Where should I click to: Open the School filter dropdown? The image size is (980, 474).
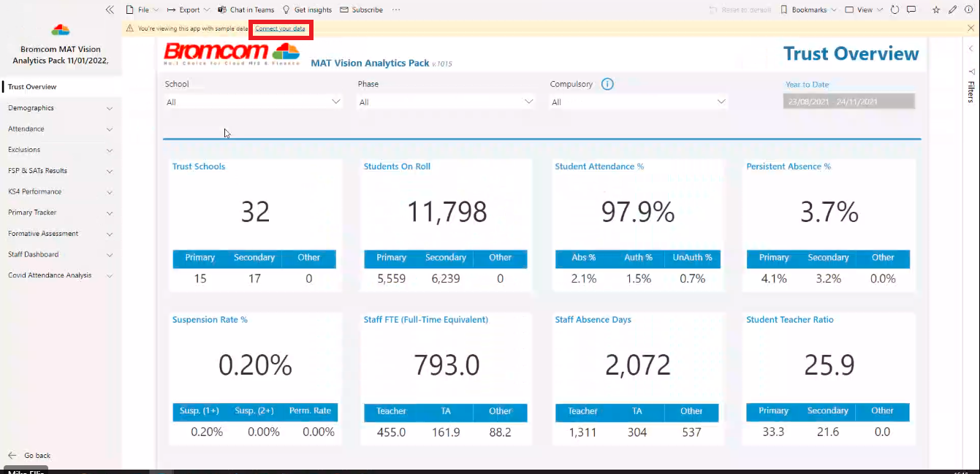335,102
